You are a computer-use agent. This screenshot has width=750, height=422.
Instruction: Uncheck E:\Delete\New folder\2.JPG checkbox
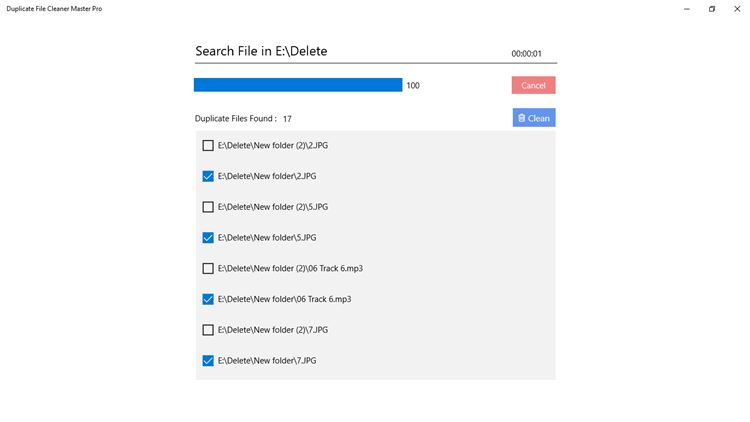click(x=208, y=176)
